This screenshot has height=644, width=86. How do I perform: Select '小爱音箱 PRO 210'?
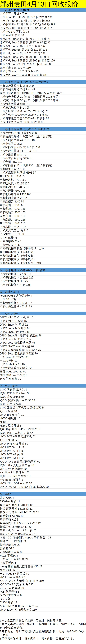point(11,162)
